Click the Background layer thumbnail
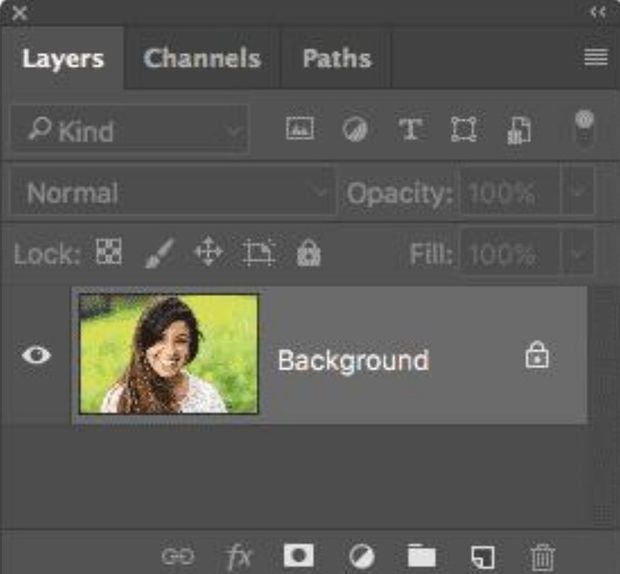This screenshot has width=620, height=574. 169,354
